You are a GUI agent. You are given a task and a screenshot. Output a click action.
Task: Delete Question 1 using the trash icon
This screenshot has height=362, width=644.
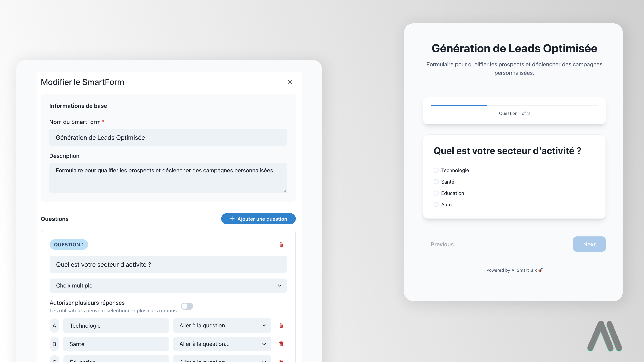pyautogui.click(x=281, y=245)
